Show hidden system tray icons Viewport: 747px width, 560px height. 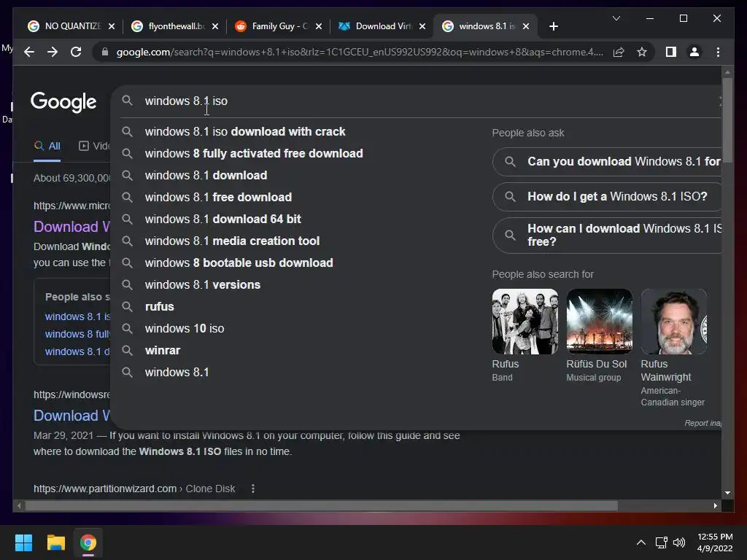point(641,542)
